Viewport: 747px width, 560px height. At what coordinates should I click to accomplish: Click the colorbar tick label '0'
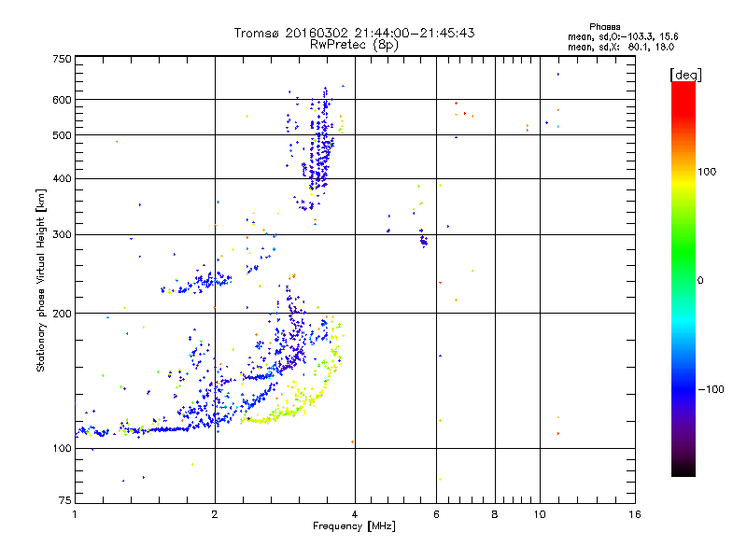coord(700,280)
